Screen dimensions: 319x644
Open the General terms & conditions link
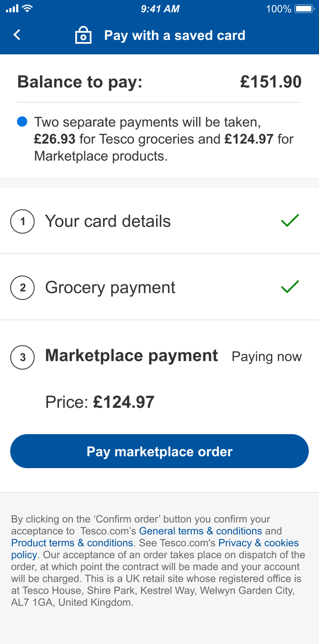[200, 531]
